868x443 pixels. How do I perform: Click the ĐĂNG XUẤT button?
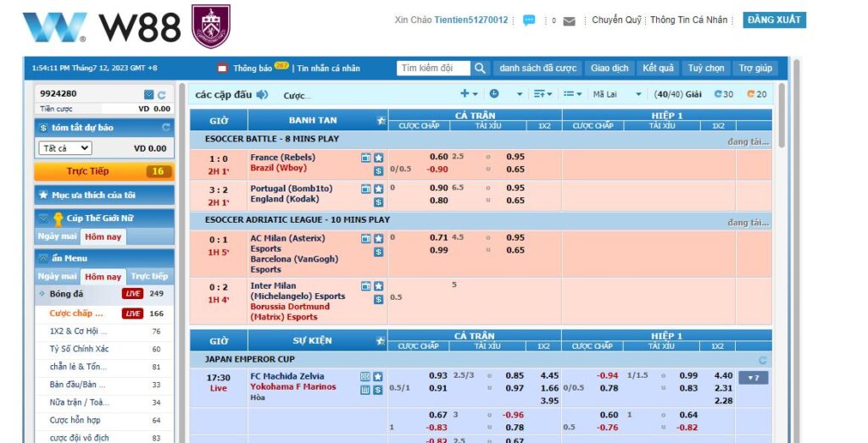[x=774, y=20]
